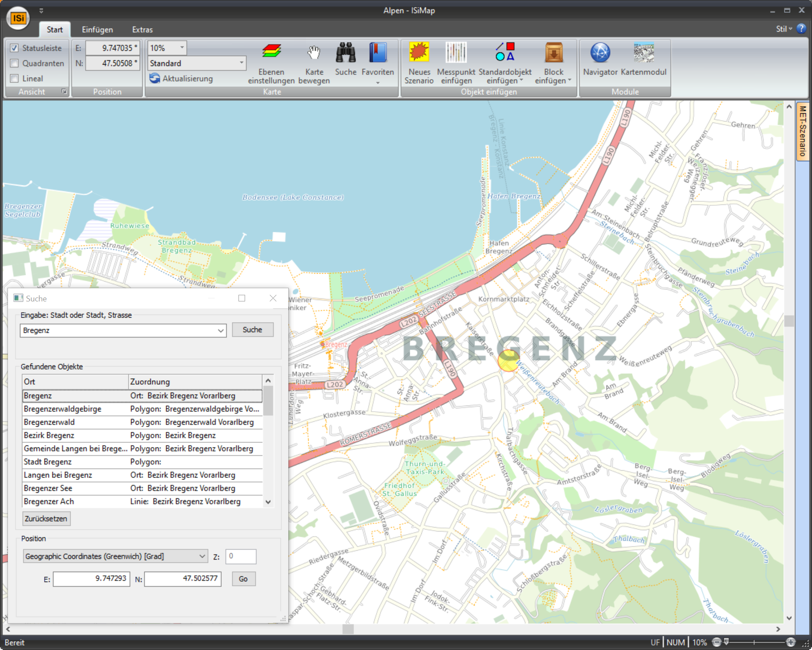Click the map vertical scrollbar thumb
Screen dimensions: 812x650
coord(789,320)
